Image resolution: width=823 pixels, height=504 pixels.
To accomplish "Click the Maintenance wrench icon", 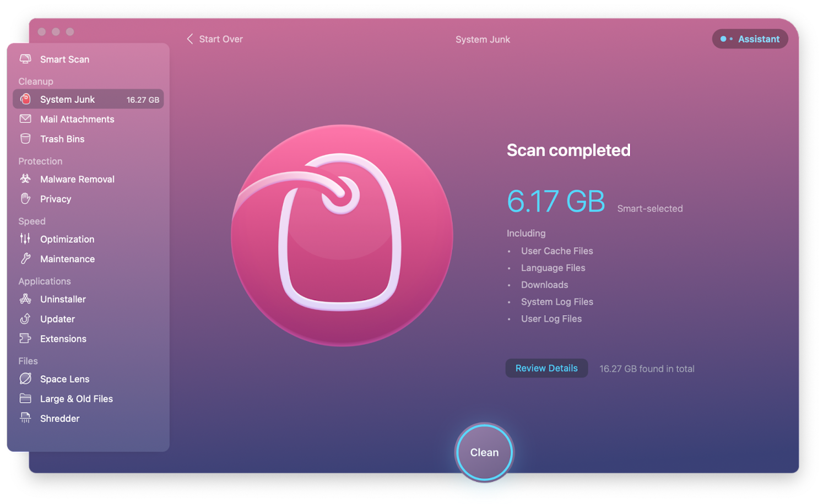I will (x=25, y=259).
